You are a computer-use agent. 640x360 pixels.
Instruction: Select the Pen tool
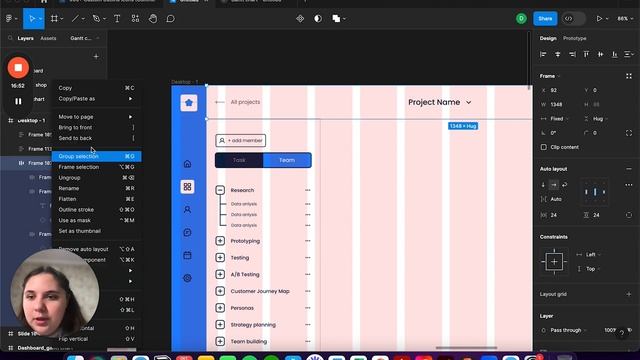coord(96,19)
